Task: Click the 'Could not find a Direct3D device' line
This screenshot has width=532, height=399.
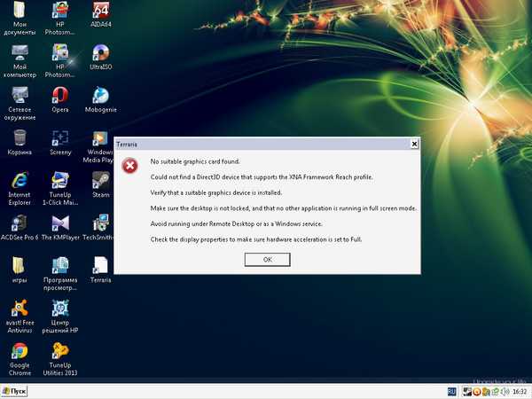Action: (x=262, y=177)
